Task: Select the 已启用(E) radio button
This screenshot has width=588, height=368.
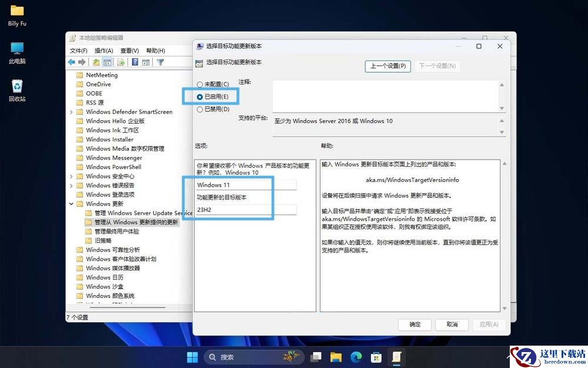Action: (200, 97)
